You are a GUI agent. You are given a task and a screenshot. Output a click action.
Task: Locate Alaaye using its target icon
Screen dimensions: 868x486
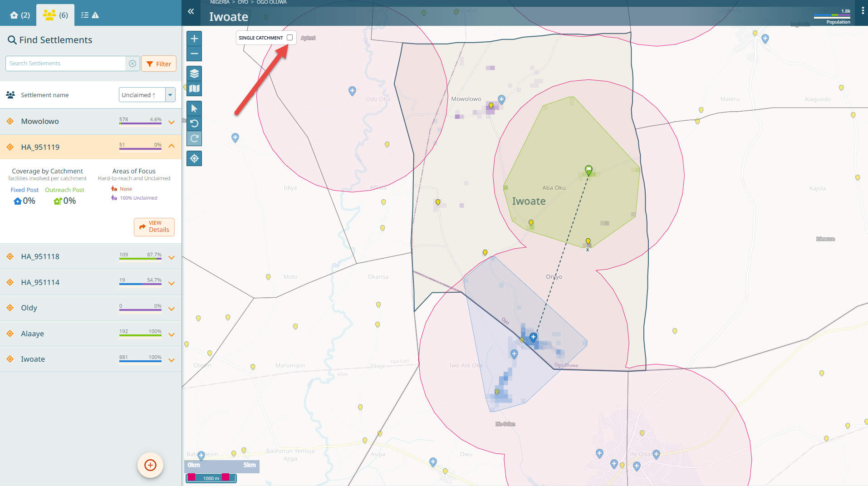[10, 334]
